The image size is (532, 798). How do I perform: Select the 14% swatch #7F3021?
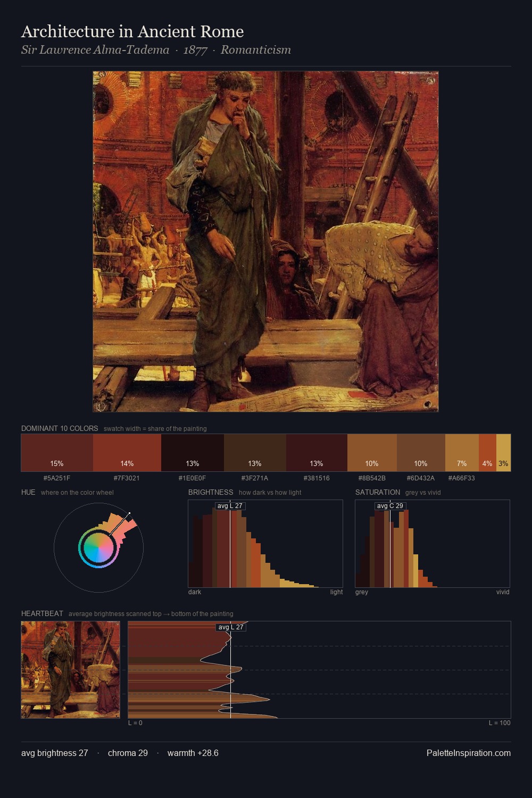coord(127,453)
